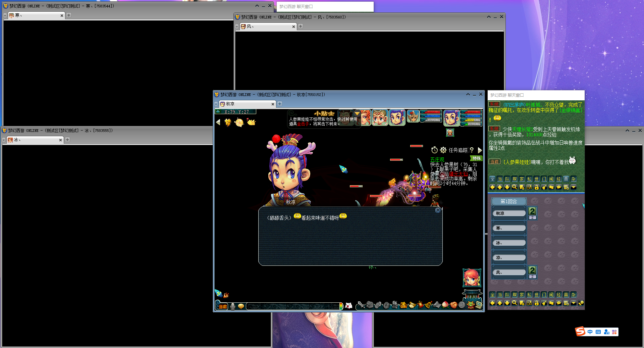Add new tab in 秋凉 window
Viewport: 644px width, 348px height.
[280, 104]
